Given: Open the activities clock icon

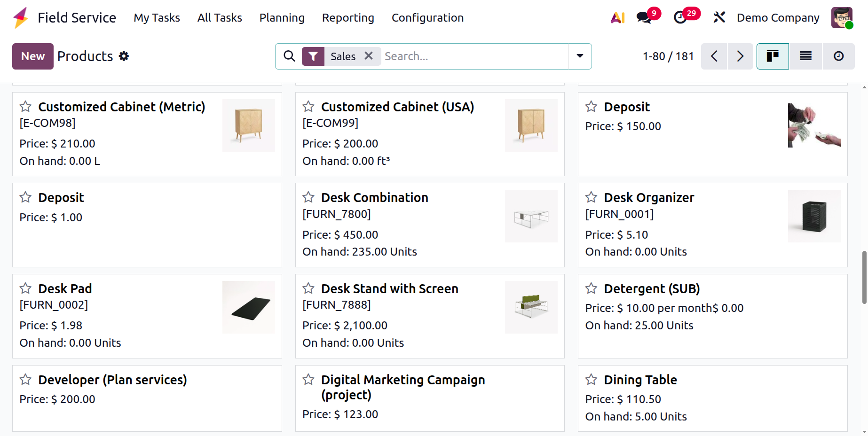Looking at the screenshot, I should point(680,18).
